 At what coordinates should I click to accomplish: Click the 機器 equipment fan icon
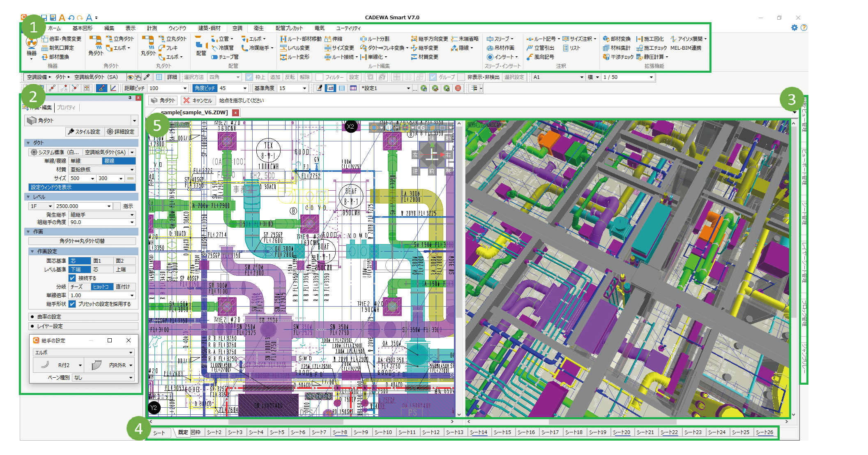[32, 43]
